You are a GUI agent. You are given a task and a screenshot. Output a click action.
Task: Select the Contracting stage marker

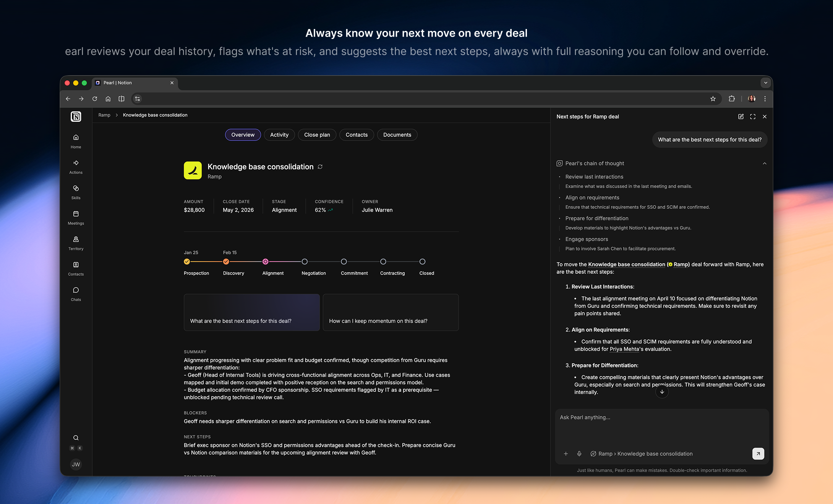point(383,262)
